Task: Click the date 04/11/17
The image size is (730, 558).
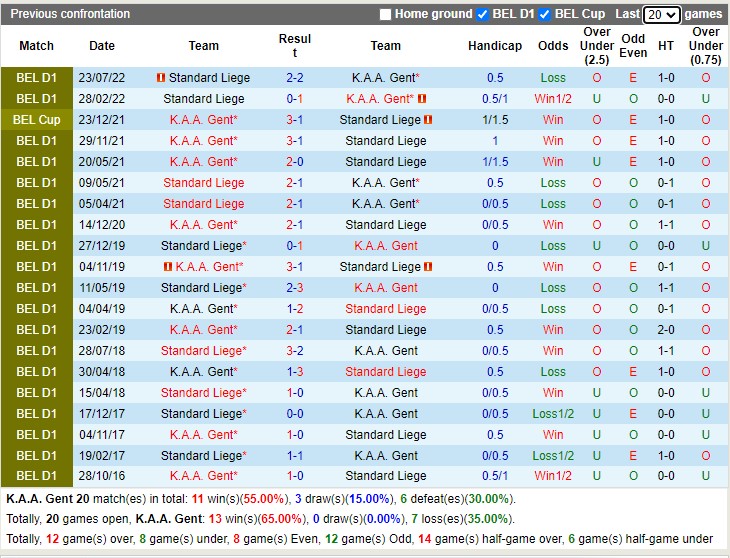Action: point(101,435)
